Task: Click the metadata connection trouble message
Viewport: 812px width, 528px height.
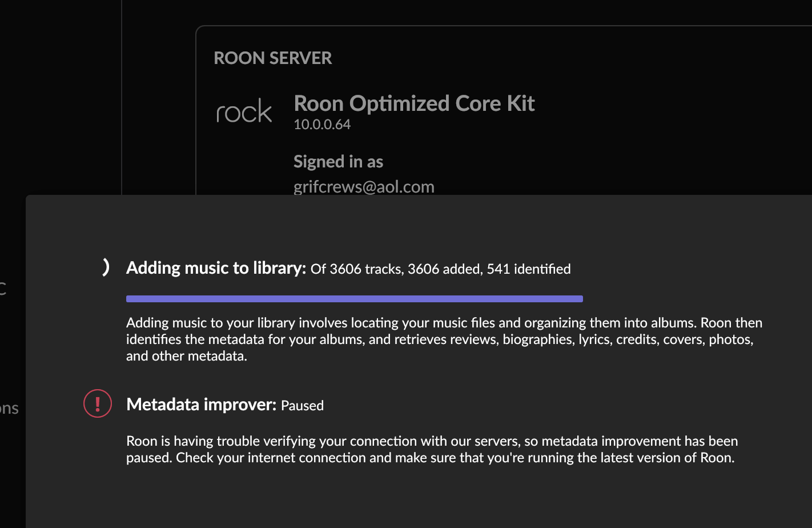Action: pyautogui.click(x=431, y=449)
